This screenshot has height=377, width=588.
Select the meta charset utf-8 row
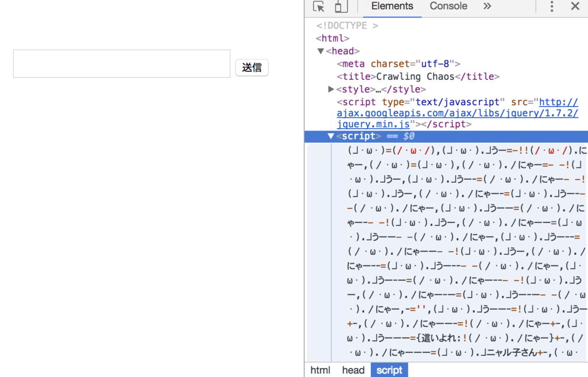pos(399,64)
